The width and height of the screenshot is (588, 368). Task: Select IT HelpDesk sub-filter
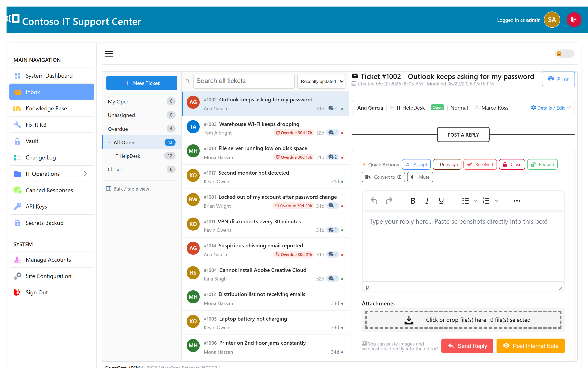[142, 156]
